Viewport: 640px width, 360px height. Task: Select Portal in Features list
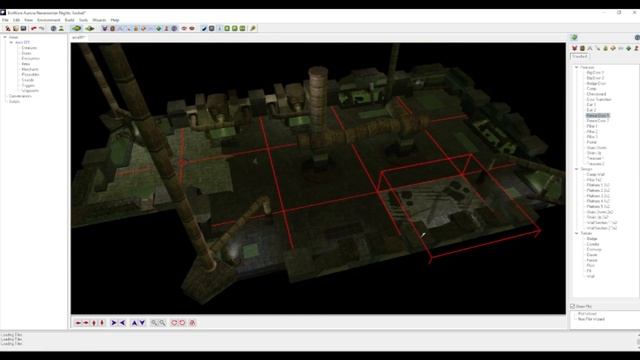[591, 142]
